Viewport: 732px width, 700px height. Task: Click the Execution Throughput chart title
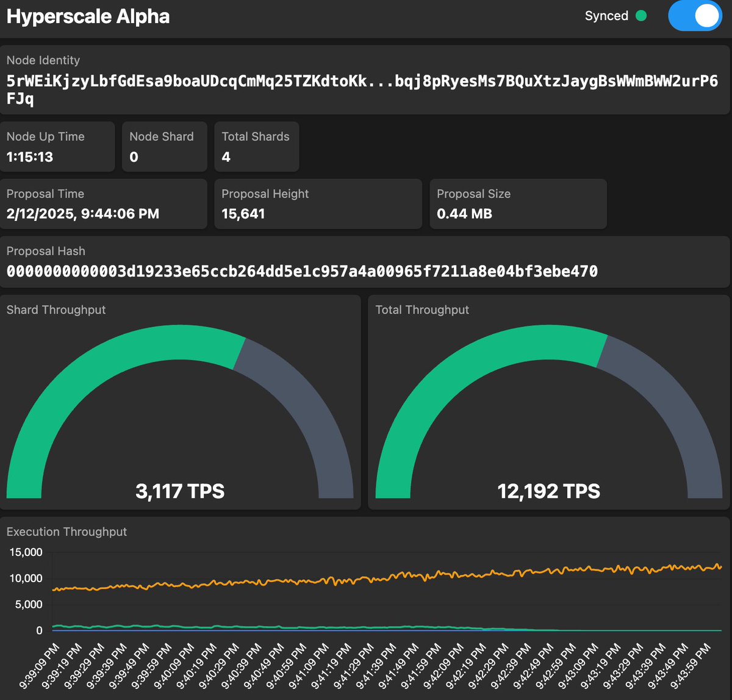click(66, 532)
